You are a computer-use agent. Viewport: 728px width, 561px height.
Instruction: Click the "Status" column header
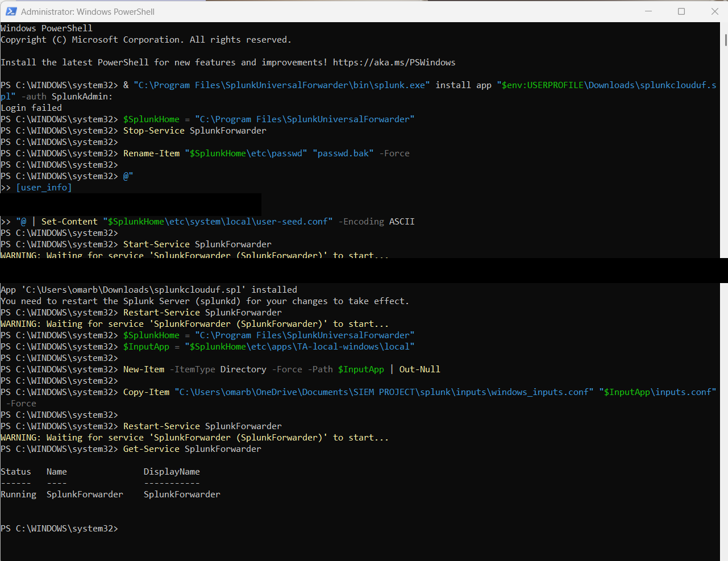[16, 472]
